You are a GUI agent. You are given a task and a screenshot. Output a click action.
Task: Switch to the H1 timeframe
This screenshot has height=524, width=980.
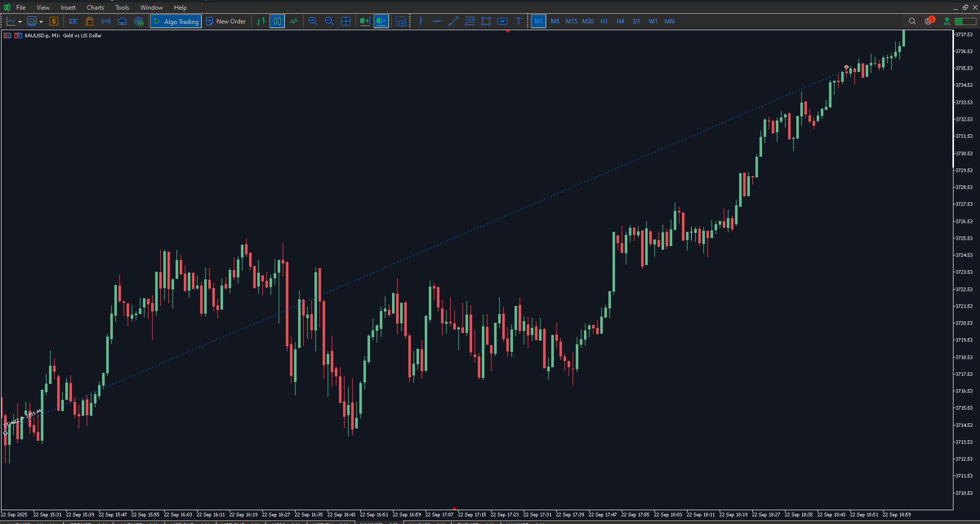(x=604, y=21)
